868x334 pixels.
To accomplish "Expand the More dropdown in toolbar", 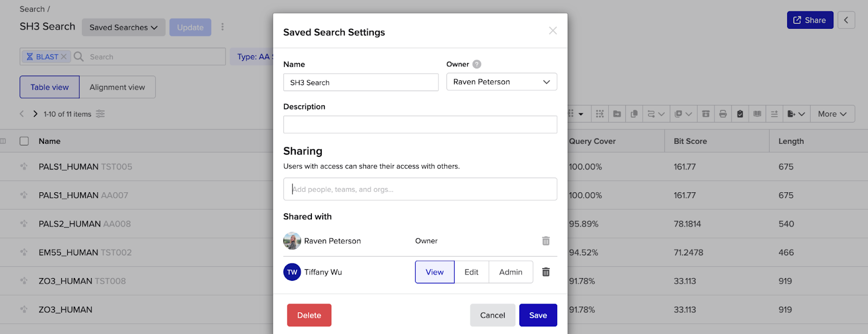I will point(832,114).
